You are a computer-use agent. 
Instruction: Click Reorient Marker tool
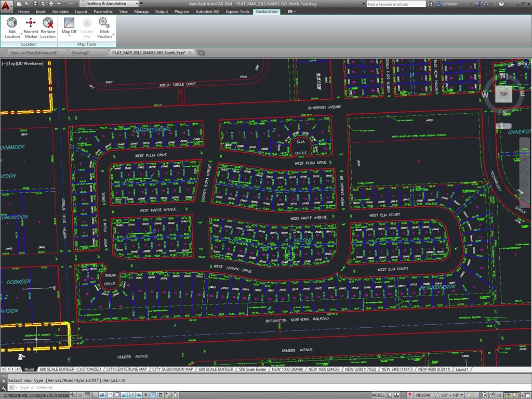pyautogui.click(x=31, y=28)
